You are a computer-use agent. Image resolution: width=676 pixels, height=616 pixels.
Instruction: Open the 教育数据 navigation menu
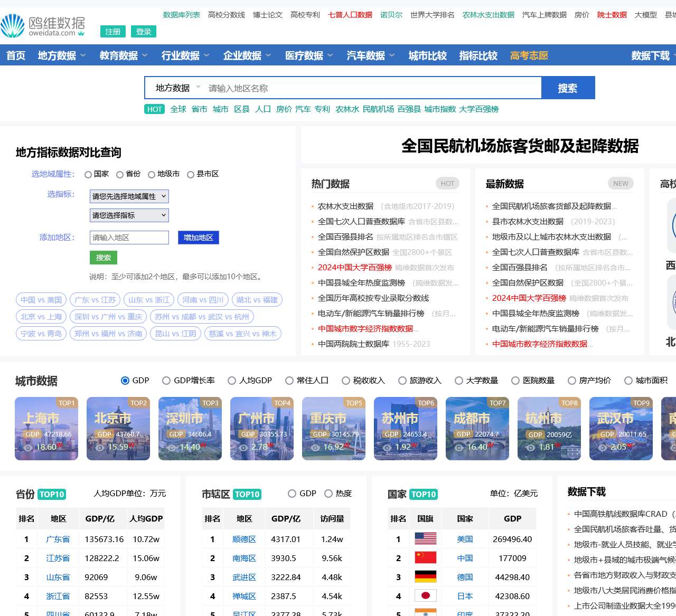pyautogui.click(x=123, y=55)
